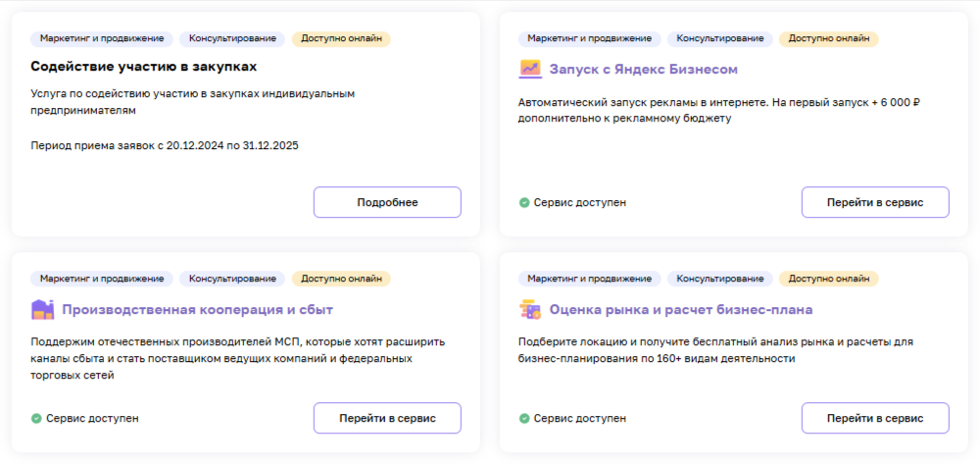This screenshot has height=464, width=980.
Task: Select Консультирование tag in закупках card
Action: click(232, 39)
